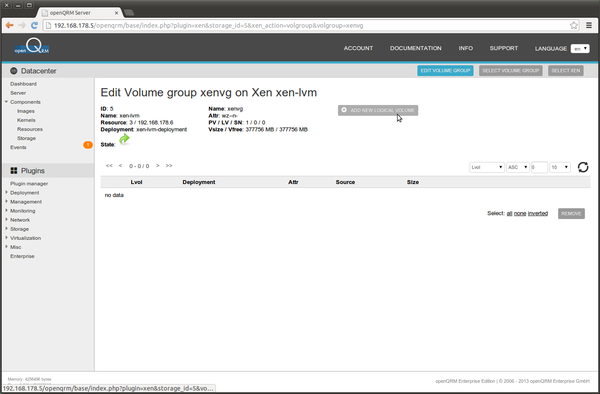Click the Attr column header
This screenshot has height=394, width=600.
(293, 182)
